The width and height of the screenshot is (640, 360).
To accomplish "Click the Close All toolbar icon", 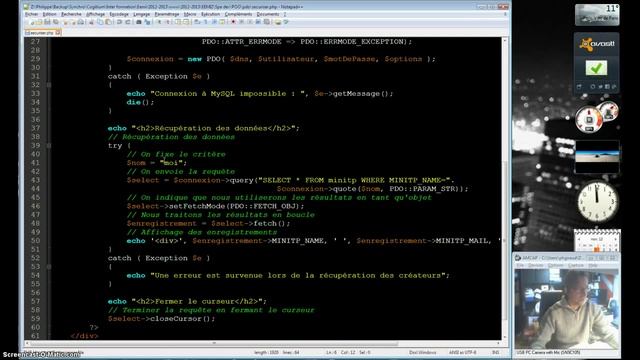I will (73, 22).
